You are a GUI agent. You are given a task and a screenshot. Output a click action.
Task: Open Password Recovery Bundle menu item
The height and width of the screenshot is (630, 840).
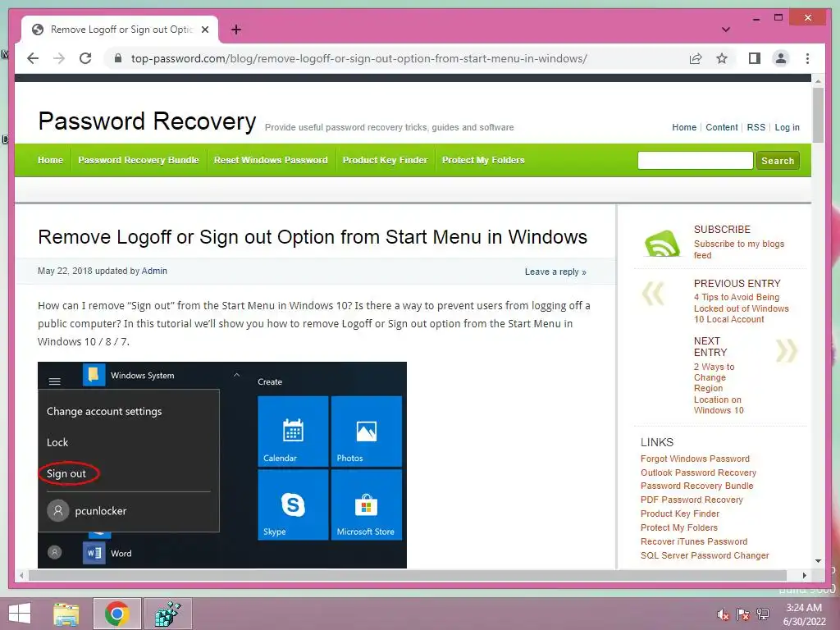(x=138, y=160)
